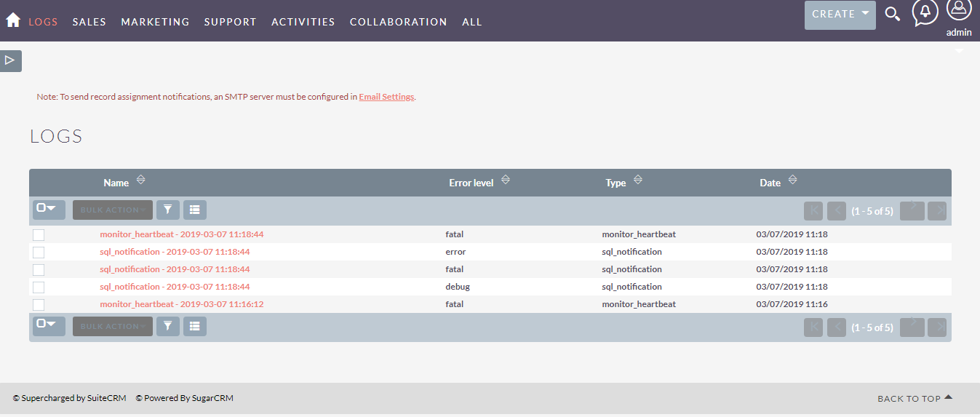The width and height of the screenshot is (980, 417).
Task: Click the admin username label
Action: coord(959,32)
